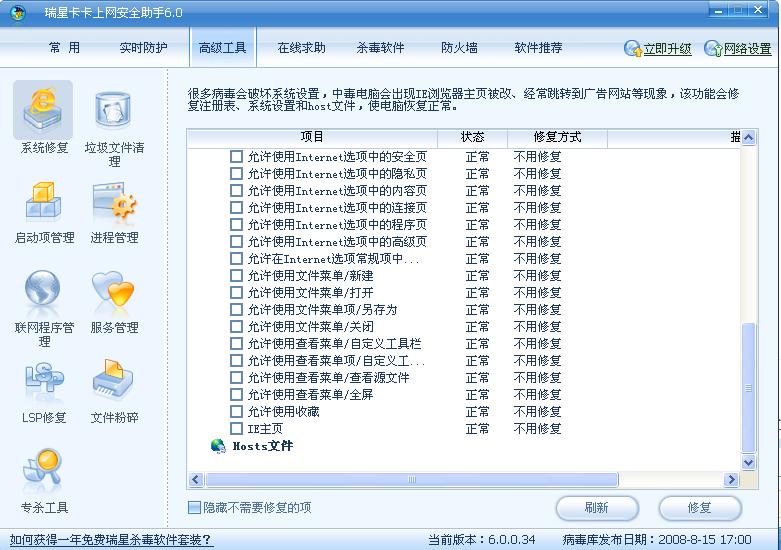Open the 文件粉碎 shredder icon
This screenshot has height=550, width=781.
pos(113,379)
